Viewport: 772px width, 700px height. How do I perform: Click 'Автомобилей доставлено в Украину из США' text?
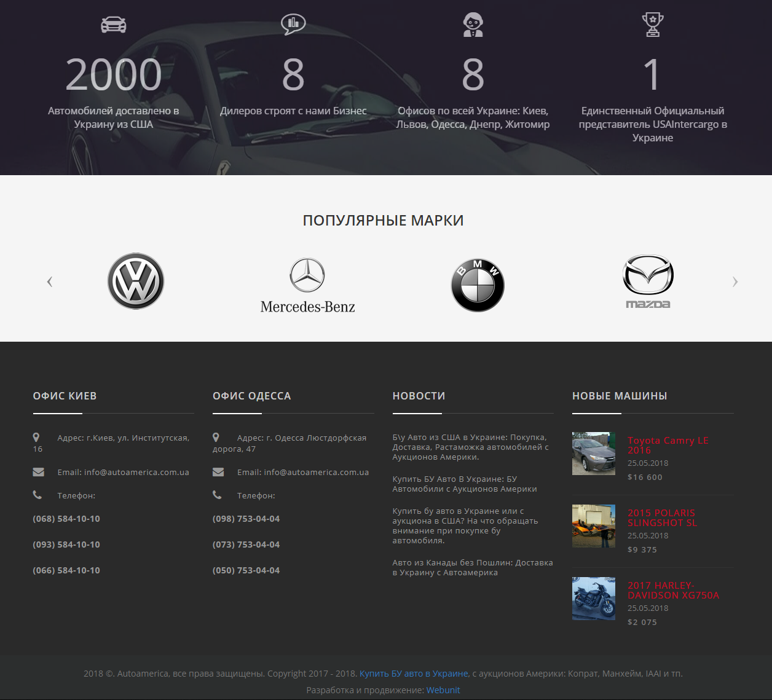(x=114, y=117)
